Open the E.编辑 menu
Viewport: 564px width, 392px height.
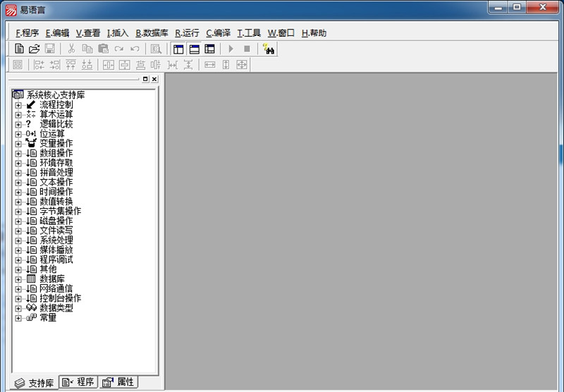point(57,33)
